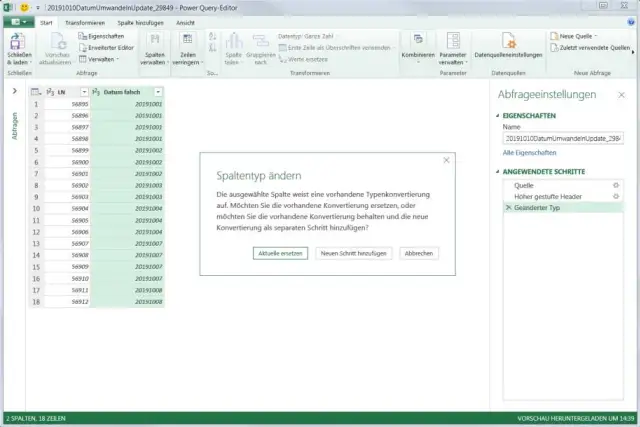Open Datenquelleneinstellungen from the ribbon
This screenshot has width=640, height=427.
(507, 42)
